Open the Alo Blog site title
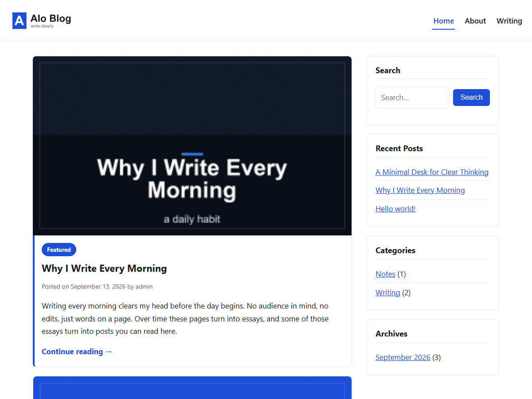 pyautogui.click(x=51, y=19)
